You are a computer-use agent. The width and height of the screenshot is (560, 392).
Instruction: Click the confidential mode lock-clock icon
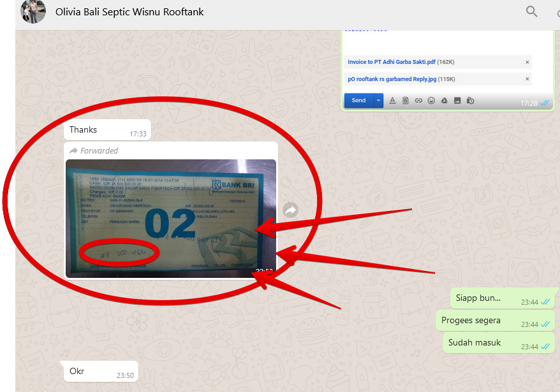click(x=470, y=100)
